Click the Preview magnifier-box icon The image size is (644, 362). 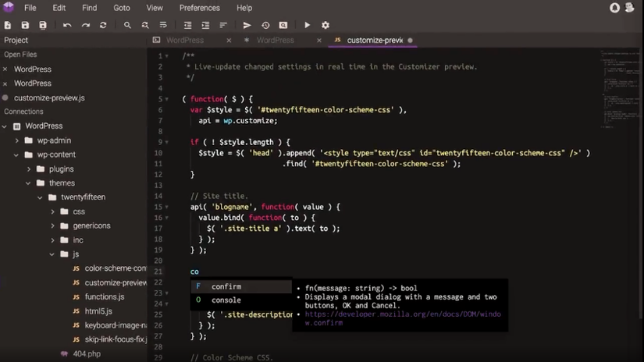(283, 25)
